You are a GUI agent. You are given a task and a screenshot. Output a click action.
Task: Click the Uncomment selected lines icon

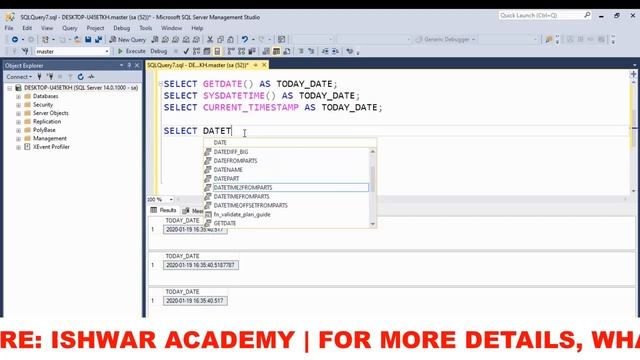(x=311, y=51)
